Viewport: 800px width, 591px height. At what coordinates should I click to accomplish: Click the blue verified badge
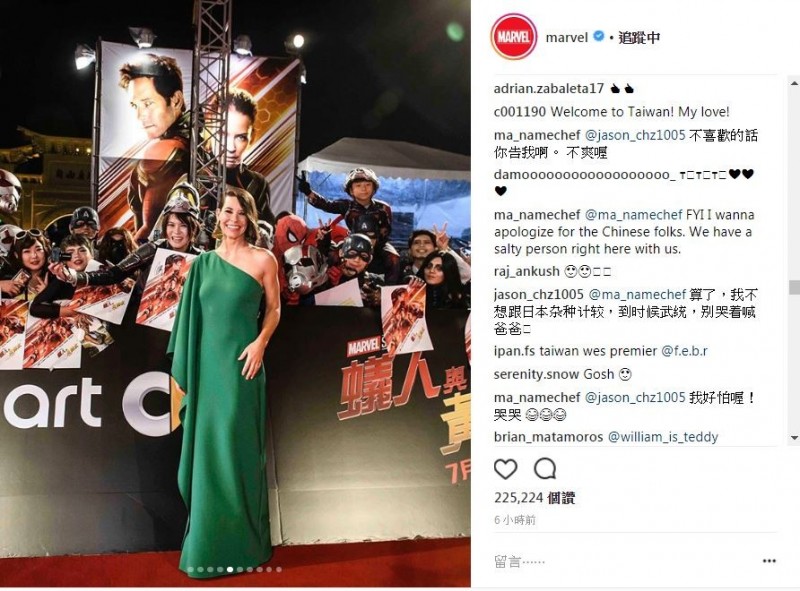pyautogui.click(x=599, y=36)
